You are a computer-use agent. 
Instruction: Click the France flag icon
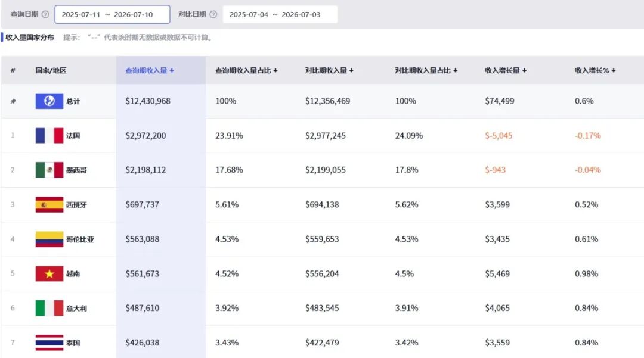pyautogui.click(x=49, y=135)
